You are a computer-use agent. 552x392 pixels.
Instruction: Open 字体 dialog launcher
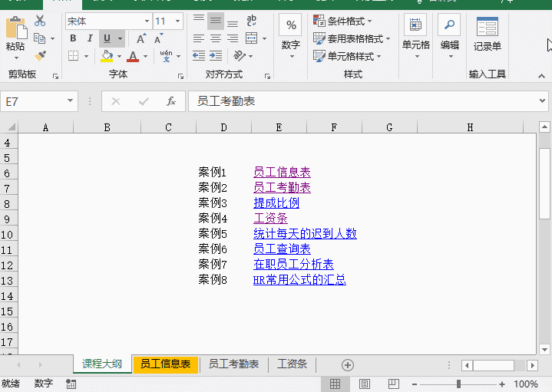coord(180,76)
